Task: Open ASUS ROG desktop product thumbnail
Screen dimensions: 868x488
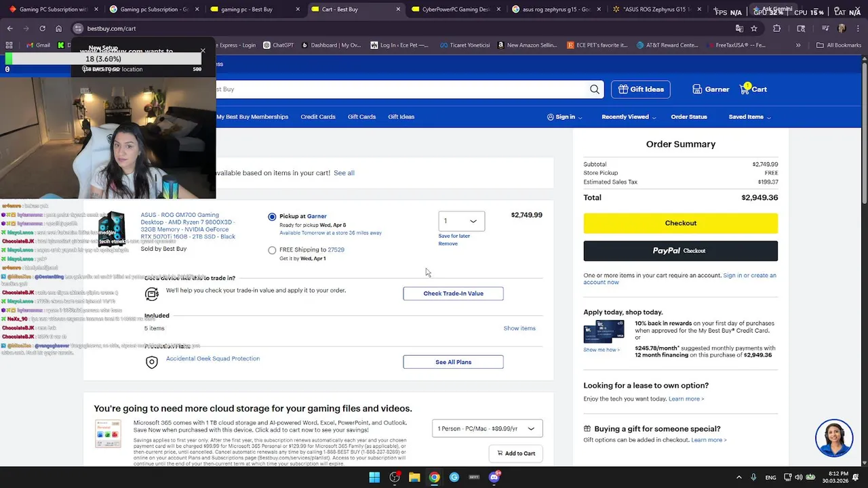Action: tap(111, 228)
